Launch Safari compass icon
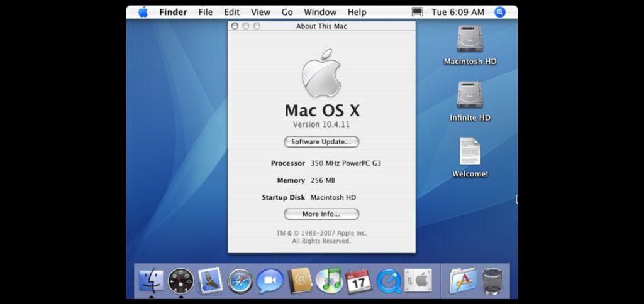The image size is (644, 304). coord(240,281)
